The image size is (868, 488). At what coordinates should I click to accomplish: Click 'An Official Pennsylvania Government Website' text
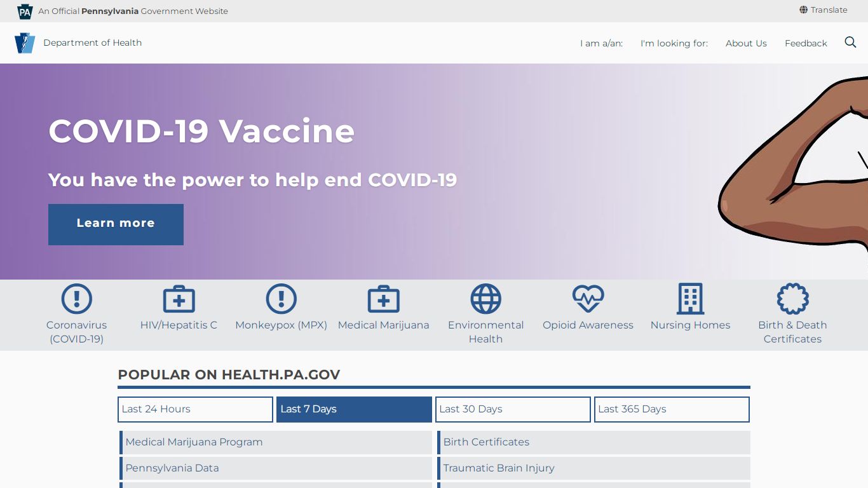tap(133, 11)
